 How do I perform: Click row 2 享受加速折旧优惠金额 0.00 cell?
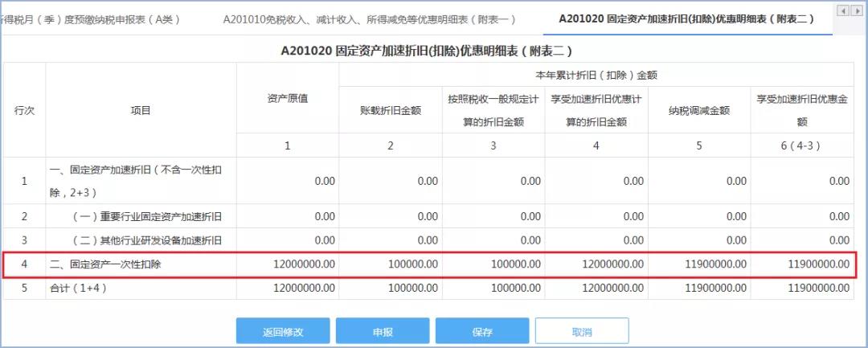click(803, 216)
